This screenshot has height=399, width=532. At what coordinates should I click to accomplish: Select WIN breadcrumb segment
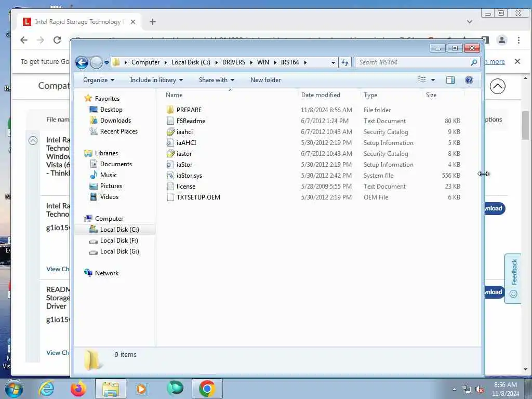coord(263,62)
